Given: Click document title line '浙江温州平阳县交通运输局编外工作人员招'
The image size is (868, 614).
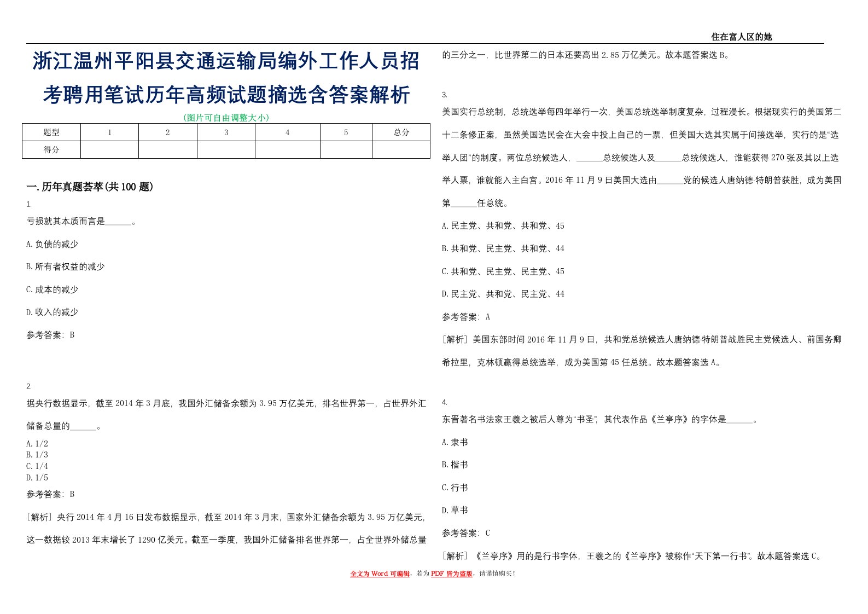Looking at the screenshot, I should tap(226, 61).
